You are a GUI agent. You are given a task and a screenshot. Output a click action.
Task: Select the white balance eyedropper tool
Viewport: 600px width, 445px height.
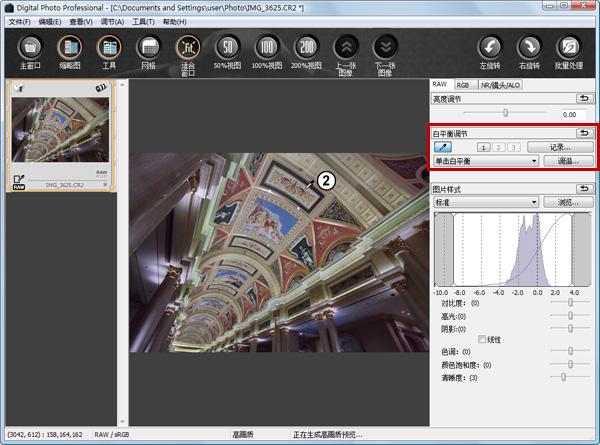pyautogui.click(x=443, y=147)
